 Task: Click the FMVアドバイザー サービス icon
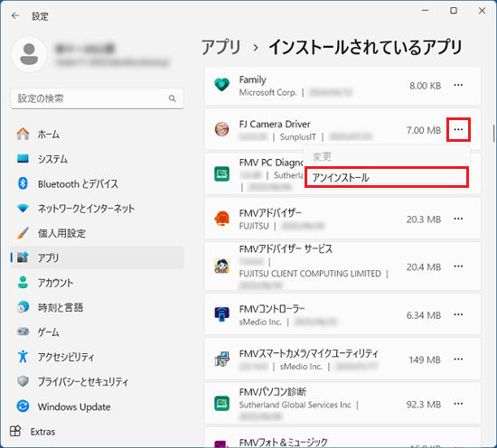point(222,266)
